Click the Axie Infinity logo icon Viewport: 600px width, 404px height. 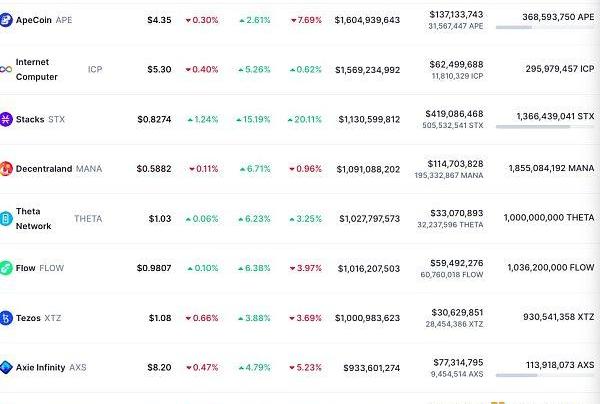point(6,368)
